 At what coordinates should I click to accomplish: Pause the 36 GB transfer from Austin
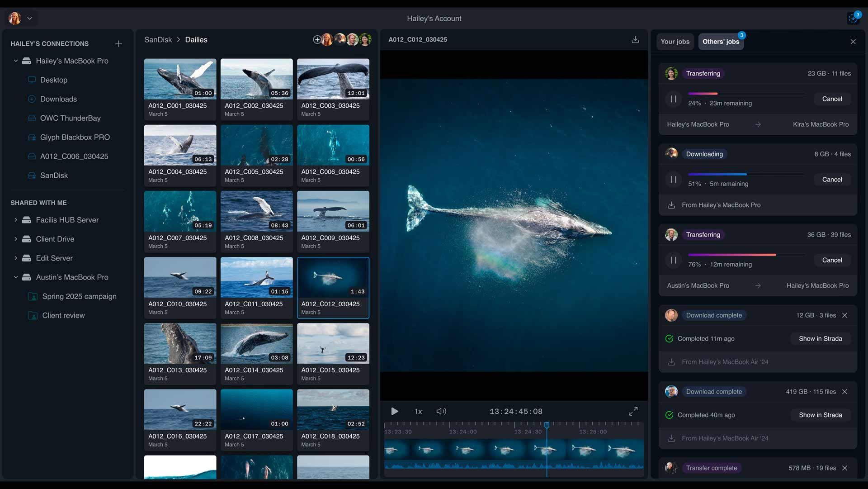tap(673, 260)
